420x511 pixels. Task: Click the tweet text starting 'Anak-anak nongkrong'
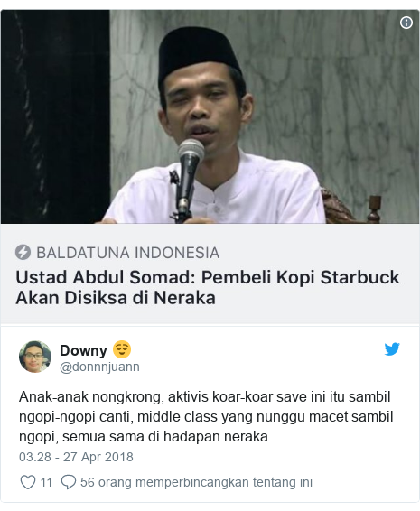206,416
